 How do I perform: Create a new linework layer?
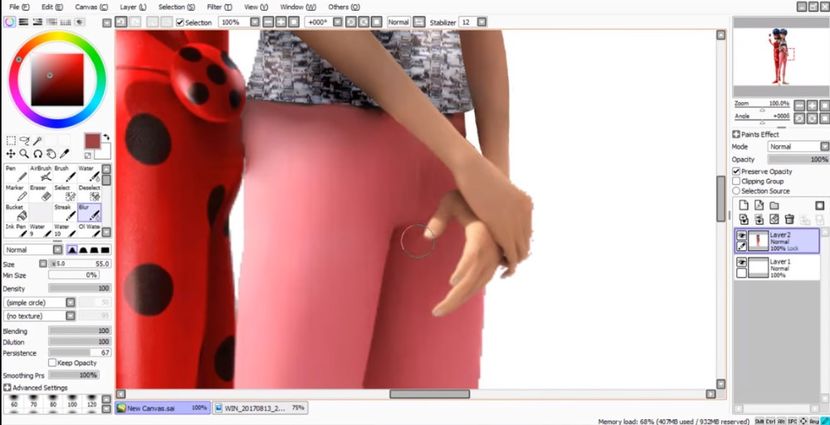tap(759, 205)
